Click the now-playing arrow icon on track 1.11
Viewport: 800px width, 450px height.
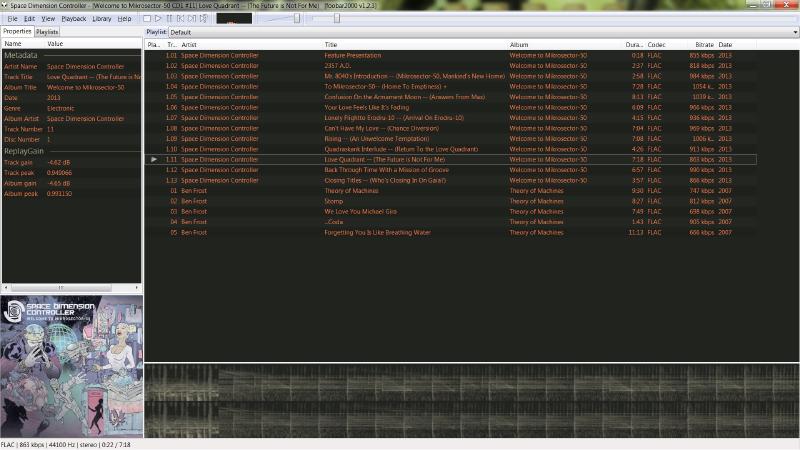(x=154, y=160)
